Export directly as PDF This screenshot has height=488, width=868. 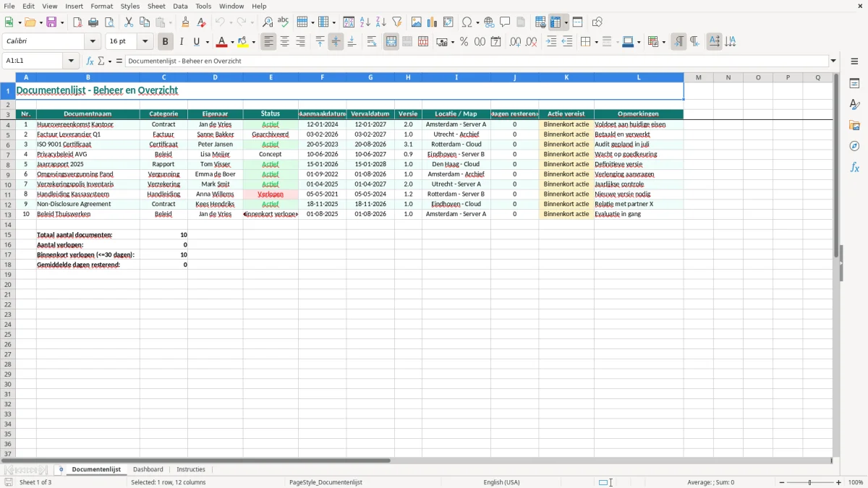77,22
